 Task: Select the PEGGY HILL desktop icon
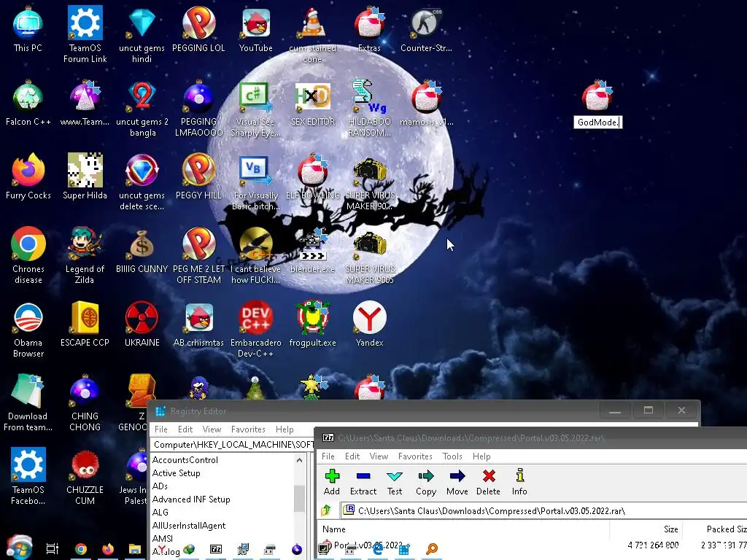(x=198, y=176)
